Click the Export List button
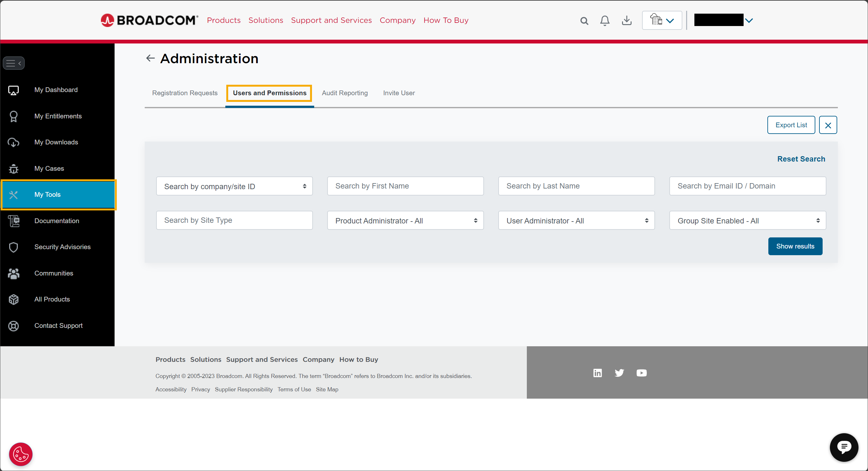 pyautogui.click(x=791, y=125)
